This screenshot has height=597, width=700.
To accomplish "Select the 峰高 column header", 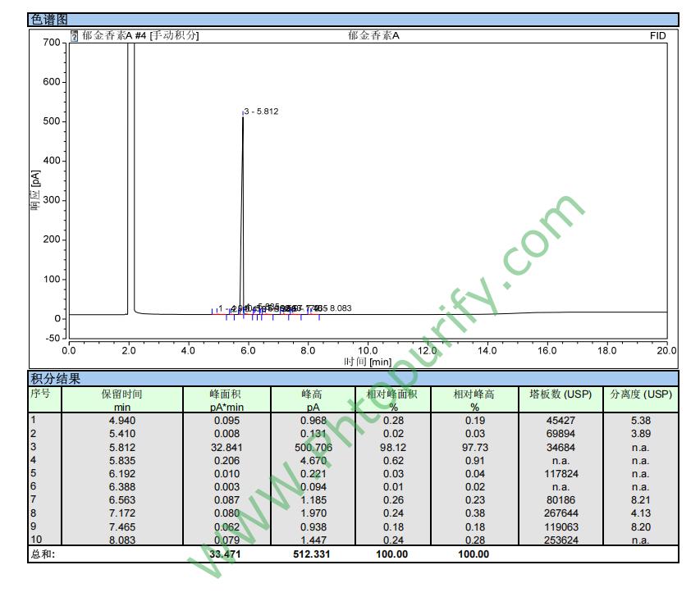I will point(312,394).
